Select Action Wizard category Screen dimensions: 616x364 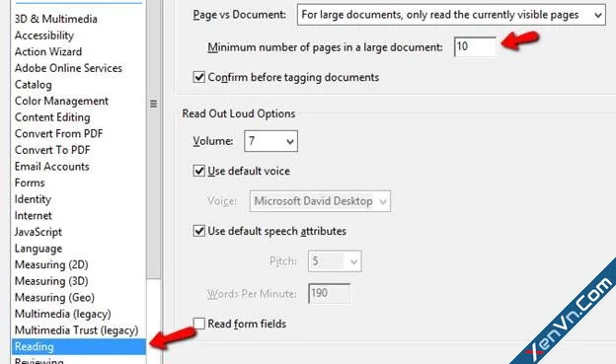(48, 52)
